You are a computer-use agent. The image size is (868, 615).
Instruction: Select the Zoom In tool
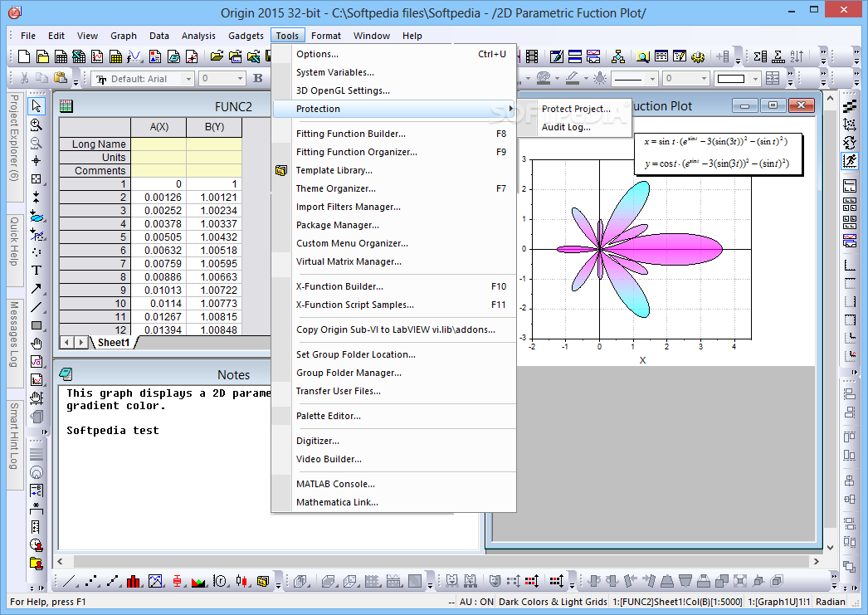[x=37, y=124]
